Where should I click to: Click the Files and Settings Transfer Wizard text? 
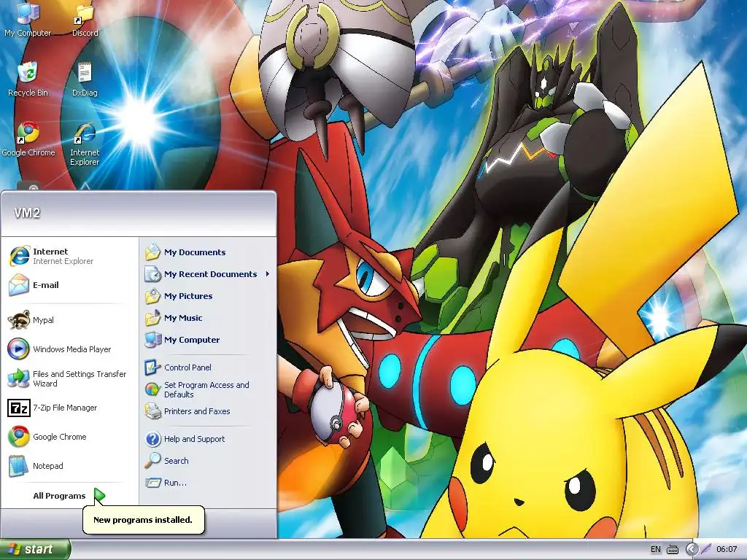coord(80,378)
